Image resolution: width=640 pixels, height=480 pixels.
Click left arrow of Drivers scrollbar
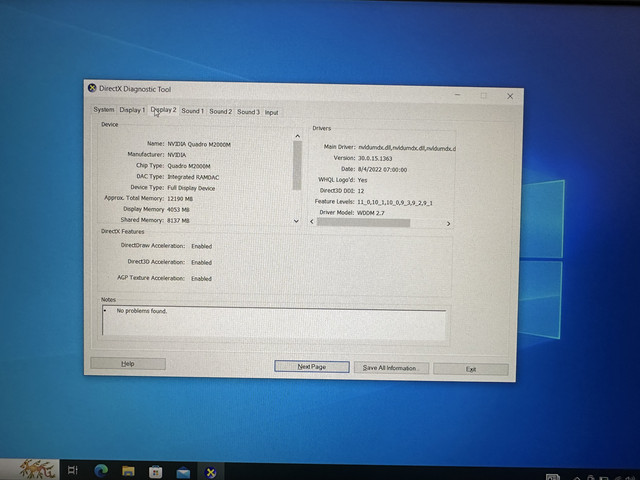[x=312, y=222]
